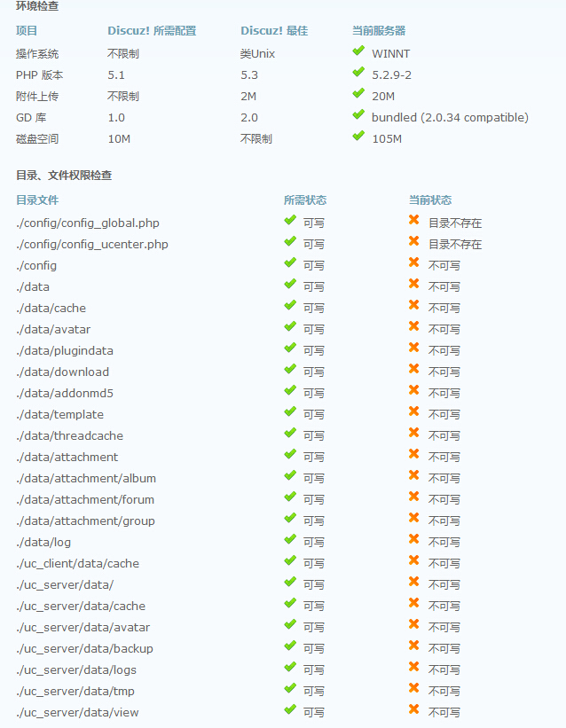Click orange X in config_ucenter.php row
Image resolution: width=566 pixels, height=728 pixels.
(413, 241)
